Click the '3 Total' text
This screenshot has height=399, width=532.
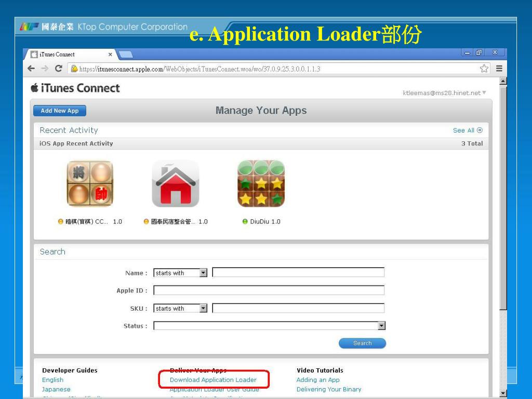tap(472, 143)
